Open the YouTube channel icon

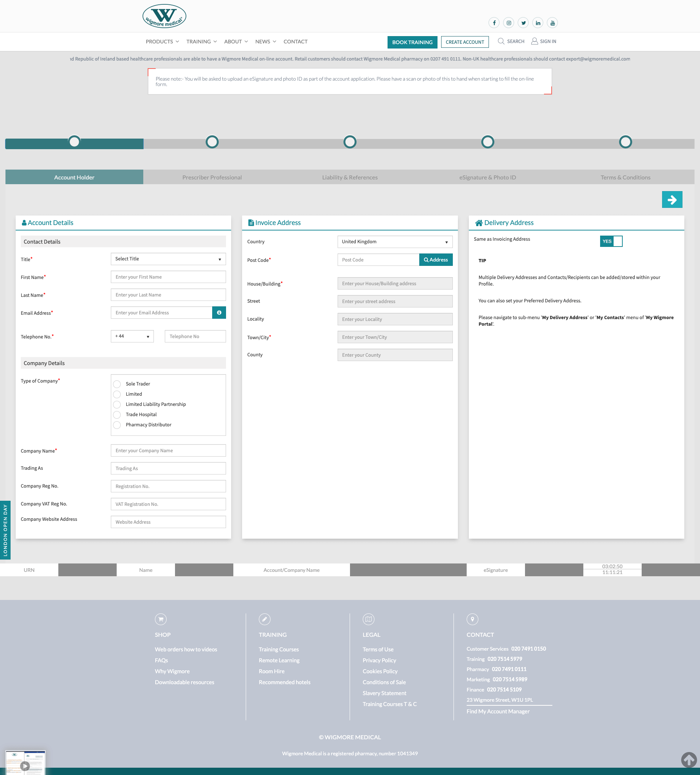click(552, 23)
